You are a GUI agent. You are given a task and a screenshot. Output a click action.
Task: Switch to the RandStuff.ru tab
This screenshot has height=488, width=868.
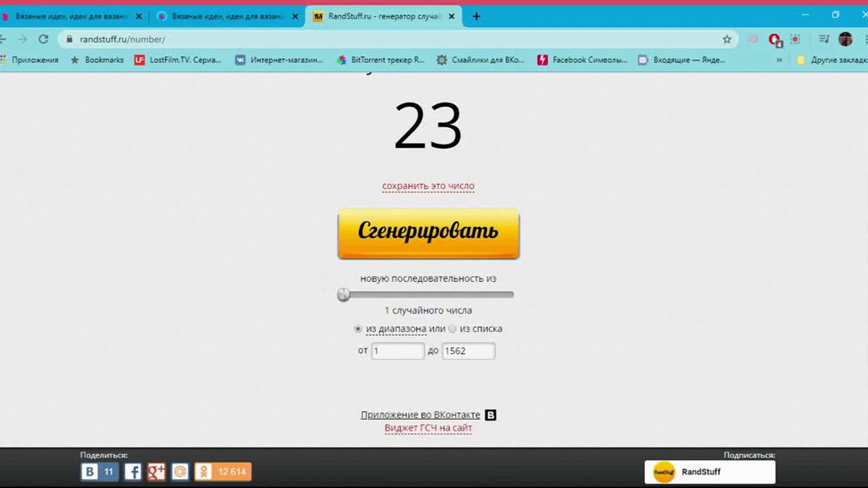pyautogui.click(x=380, y=15)
